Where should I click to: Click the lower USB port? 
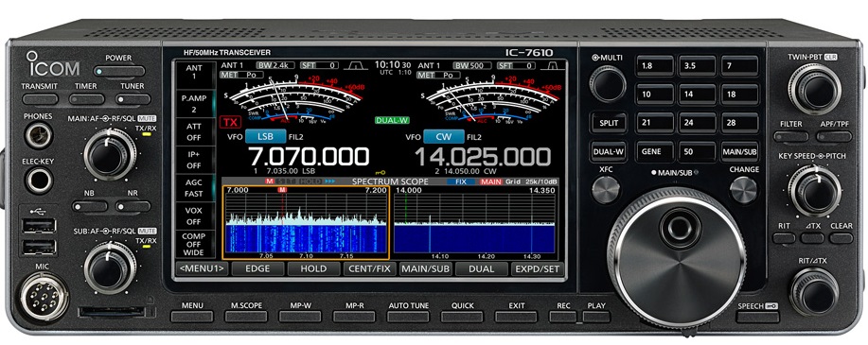tap(40, 247)
